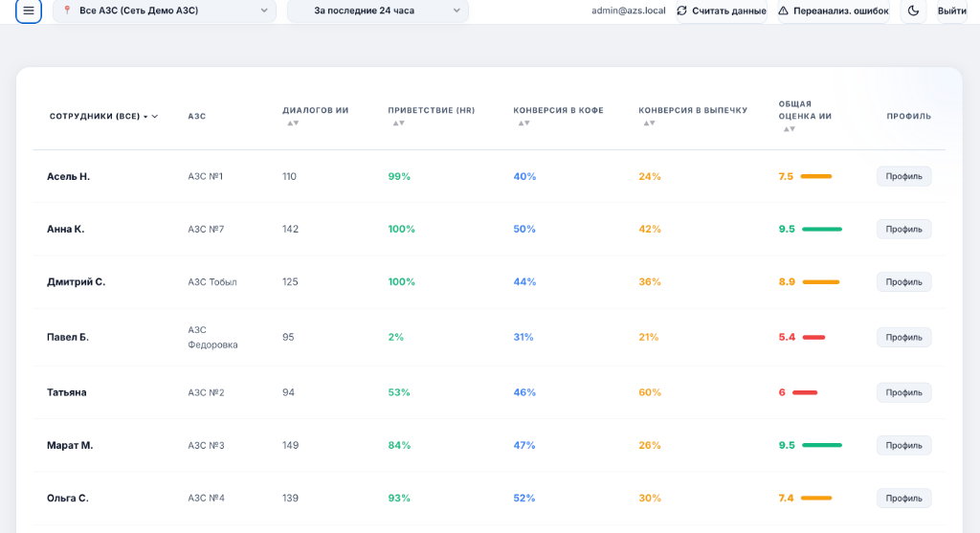Sort by Конверсия в кофе arrows

pyautogui.click(x=523, y=123)
